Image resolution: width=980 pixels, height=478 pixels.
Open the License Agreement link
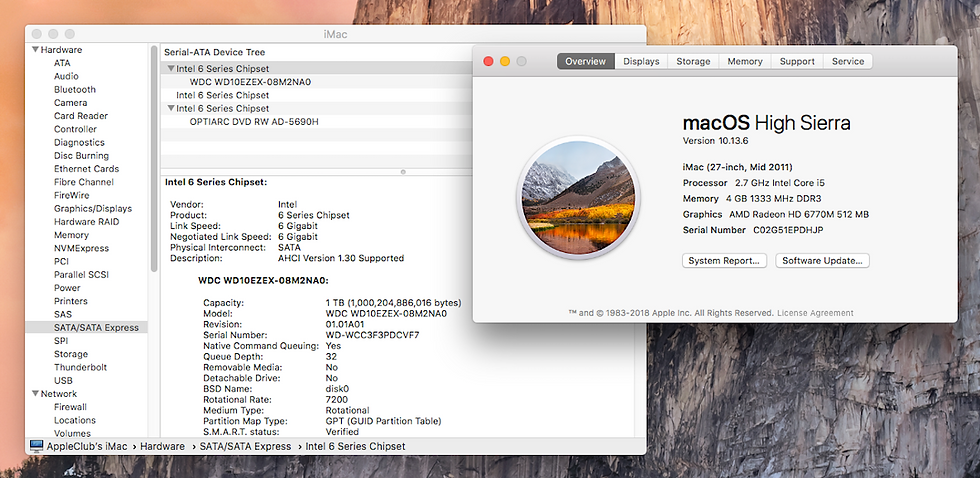click(x=815, y=313)
